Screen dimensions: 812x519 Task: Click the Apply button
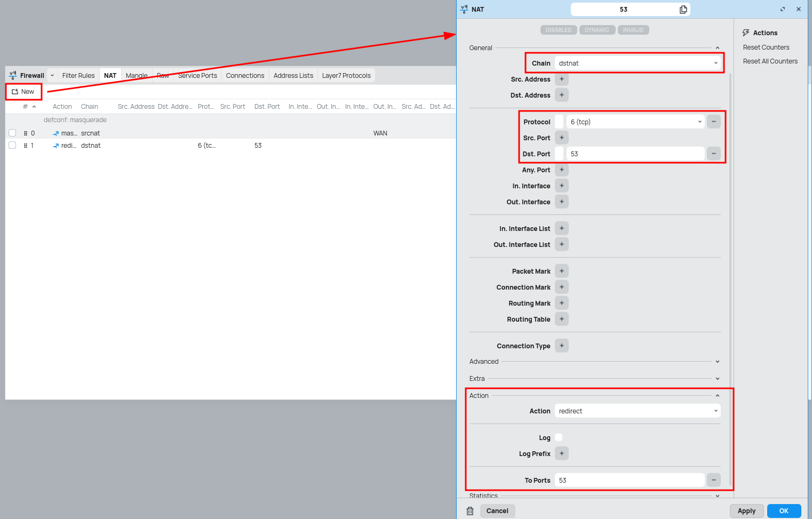click(x=746, y=511)
